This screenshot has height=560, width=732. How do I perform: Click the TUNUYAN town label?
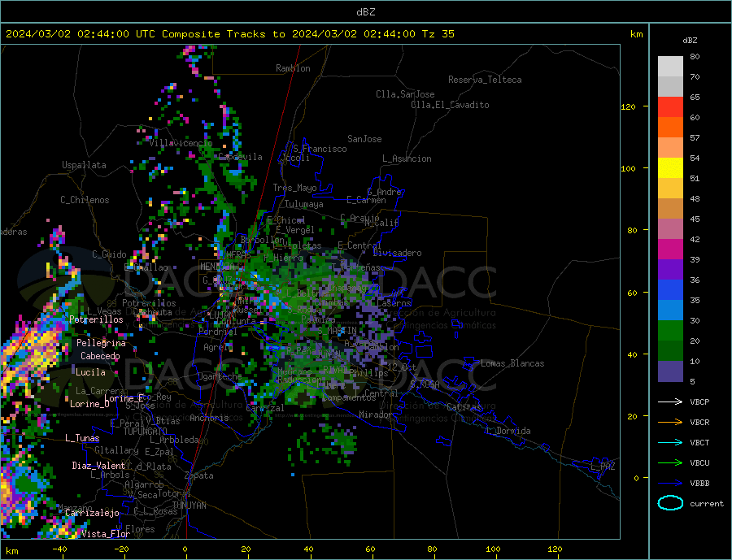click(x=189, y=506)
